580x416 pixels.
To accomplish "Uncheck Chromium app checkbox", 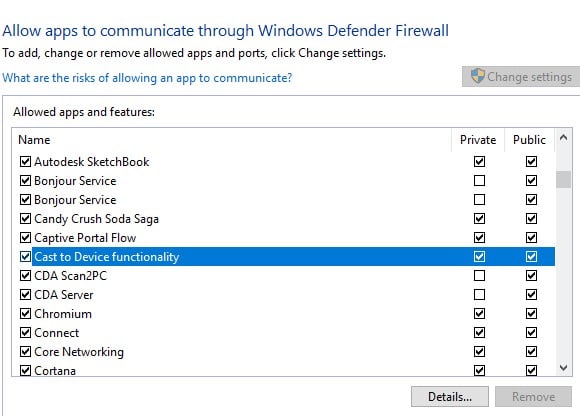I will click(x=25, y=314).
